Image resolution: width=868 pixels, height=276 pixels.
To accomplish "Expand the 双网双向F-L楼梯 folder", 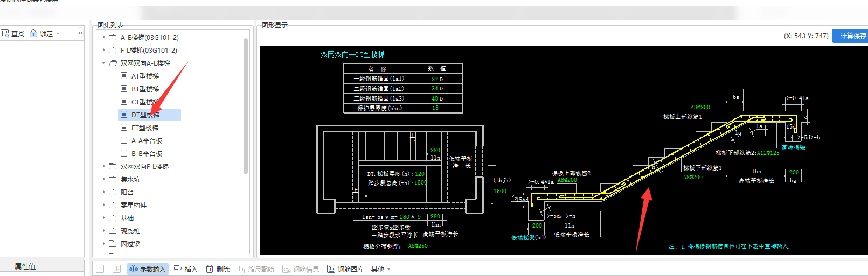I will pyautogui.click(x=104, y=166).
